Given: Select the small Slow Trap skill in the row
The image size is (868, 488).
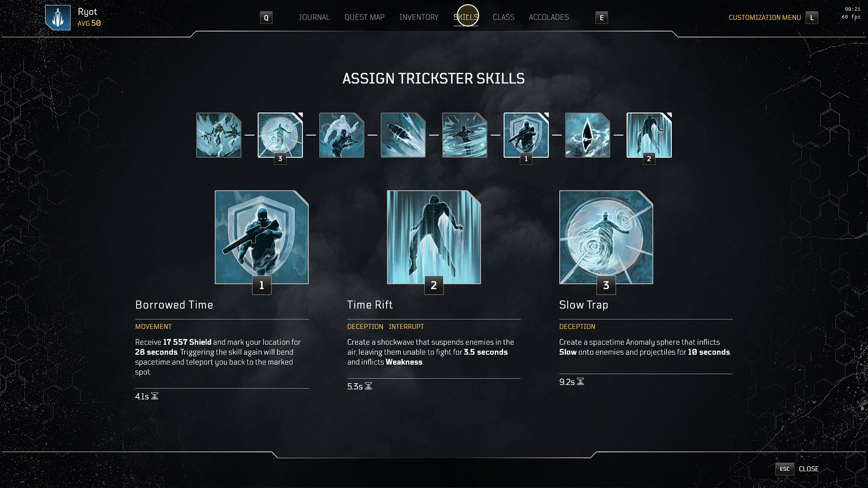Looking at the screenshot, I should click(x=280, y=135).
